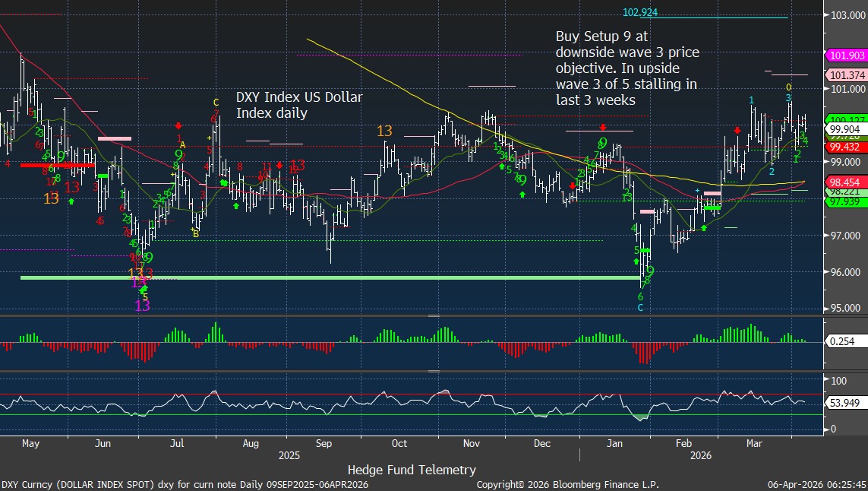Image resolution: width=868 pixels, height=491 pixels.
Task: Click the red down arrow in March 2026
Action: 737,131
